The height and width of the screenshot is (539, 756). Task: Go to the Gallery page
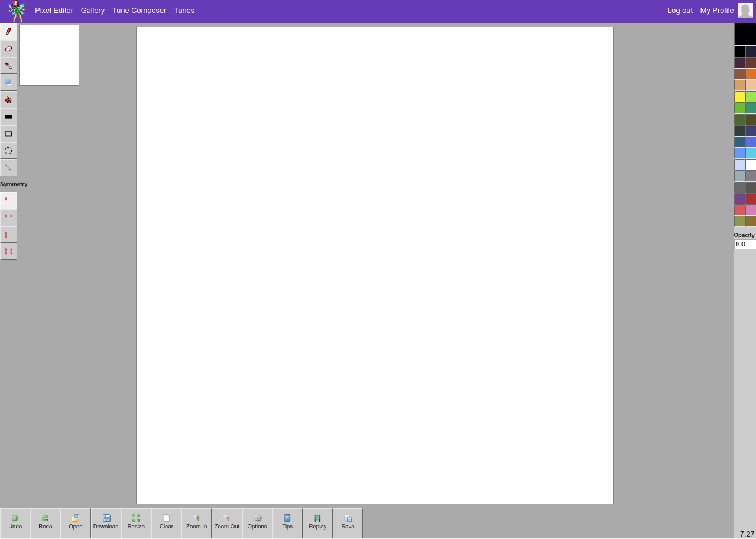click(93, 11)
